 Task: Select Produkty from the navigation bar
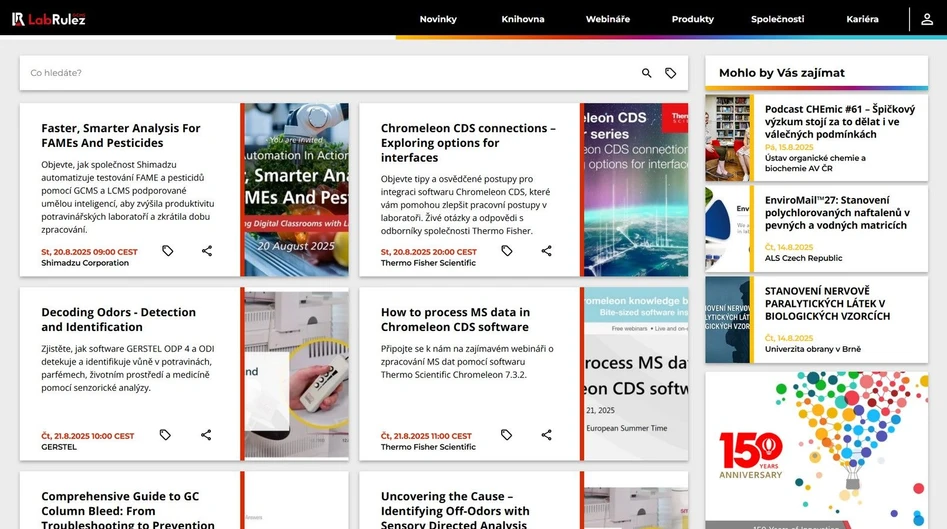pos(693,19)
